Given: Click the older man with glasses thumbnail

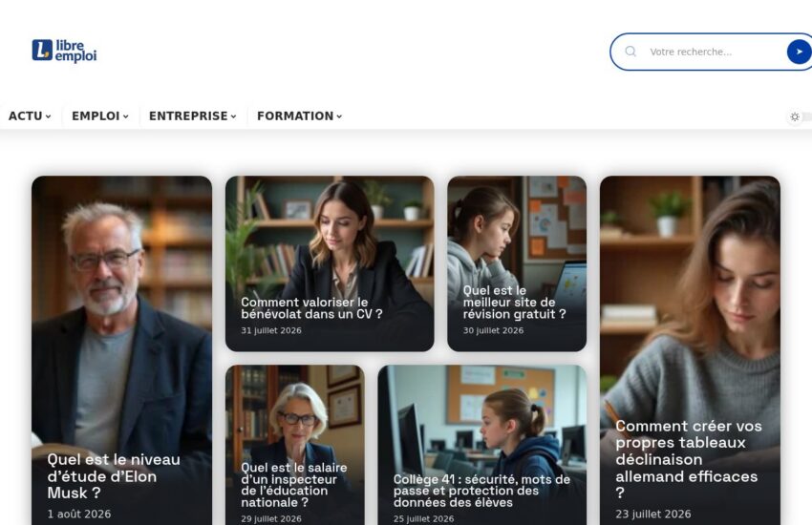Looking at the screenshot, I should pyautogui.click(x=121, y=310).
